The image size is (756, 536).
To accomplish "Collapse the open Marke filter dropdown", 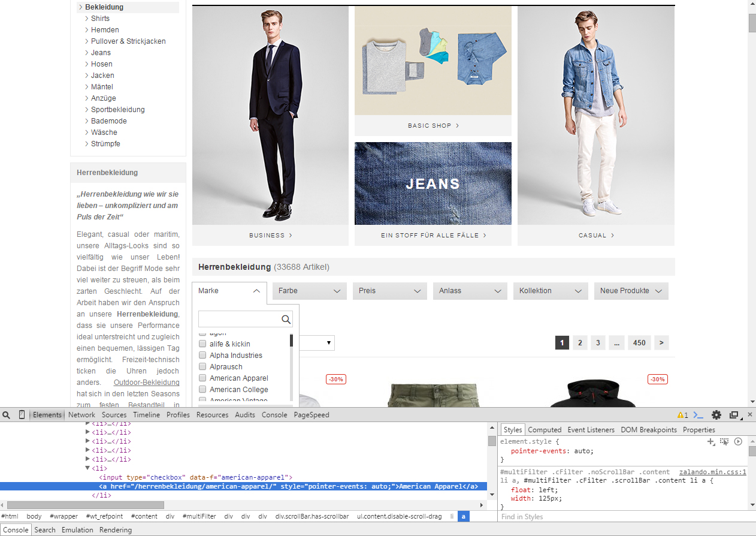I will [229, 291].
